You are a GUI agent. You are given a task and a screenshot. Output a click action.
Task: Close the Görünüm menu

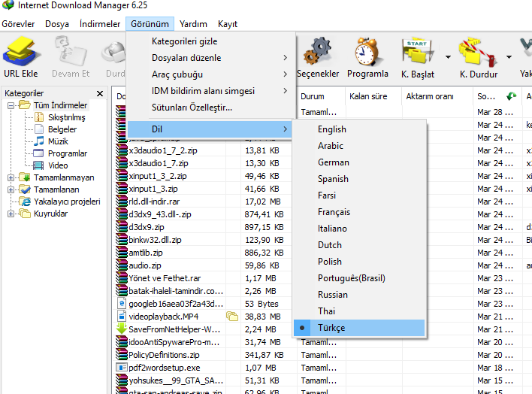pyautogui.click(x=150, y=24)
